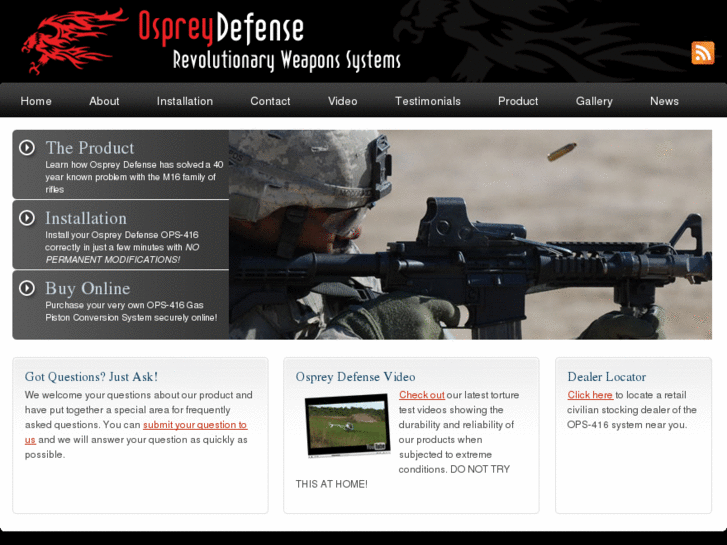Screen dimensions: 727x545
Task: Open the Gallery menu item
Action: tap(594, 101)
